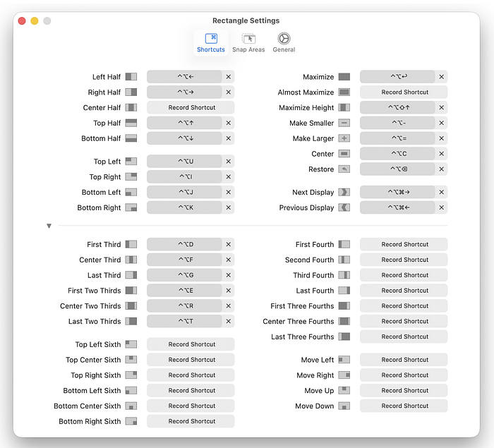Click the Next Display icon
Image resolution: width=494 pixels, height=448 pixels.
[x=344, y=192]
